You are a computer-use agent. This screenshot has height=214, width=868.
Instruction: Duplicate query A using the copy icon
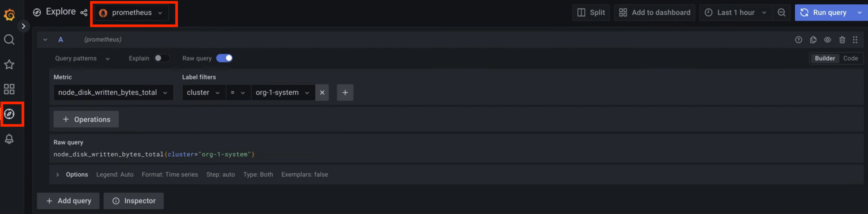point(813,40)
